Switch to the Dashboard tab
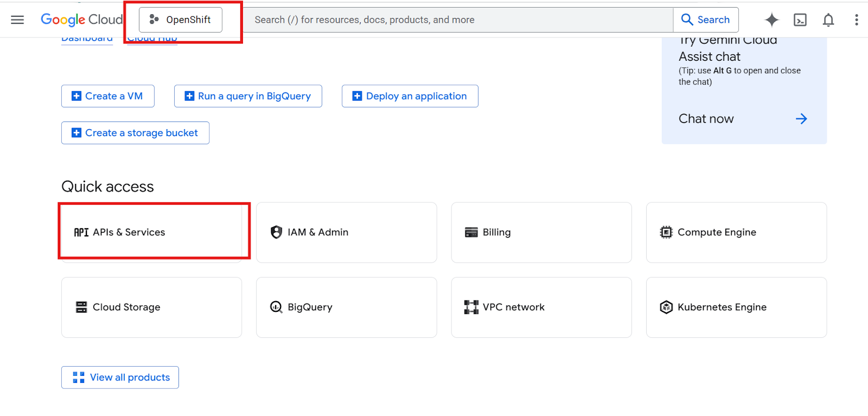 87,40
